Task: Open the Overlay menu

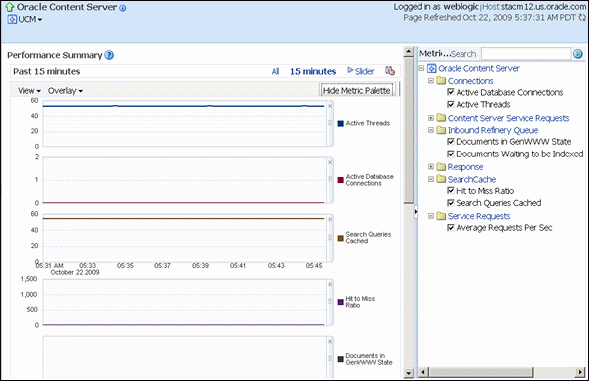Action: 65,91
